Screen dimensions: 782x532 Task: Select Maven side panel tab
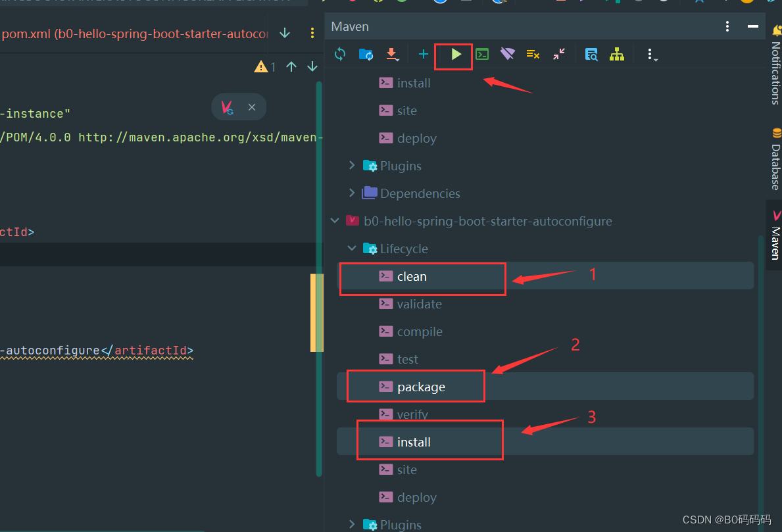pos(775,235)
